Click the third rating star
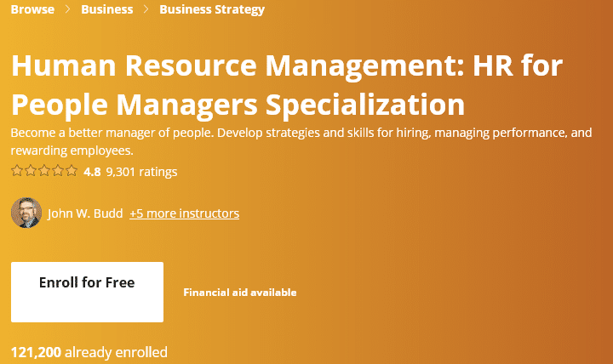The height and width of the screenshot is (364, 613). pos(44,171)
